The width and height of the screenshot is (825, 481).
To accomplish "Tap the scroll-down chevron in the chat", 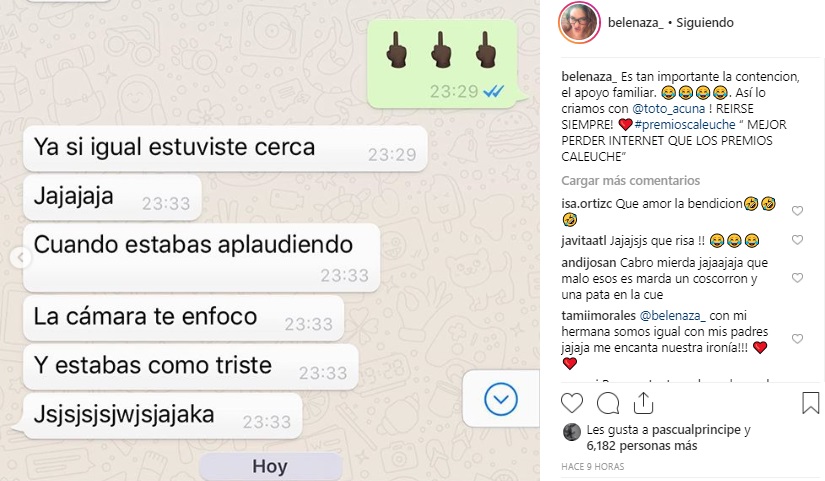I will coord(500,399).
